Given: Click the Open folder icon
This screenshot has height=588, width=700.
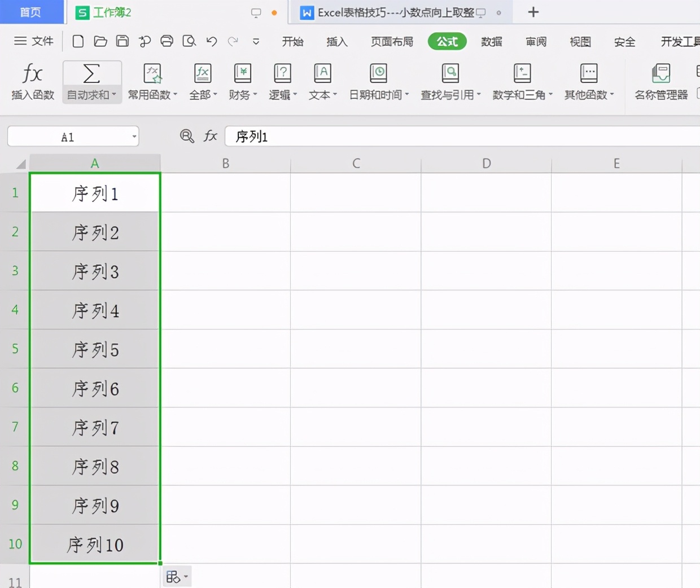Looking at the screenshot, I should [x=100, y=41].
